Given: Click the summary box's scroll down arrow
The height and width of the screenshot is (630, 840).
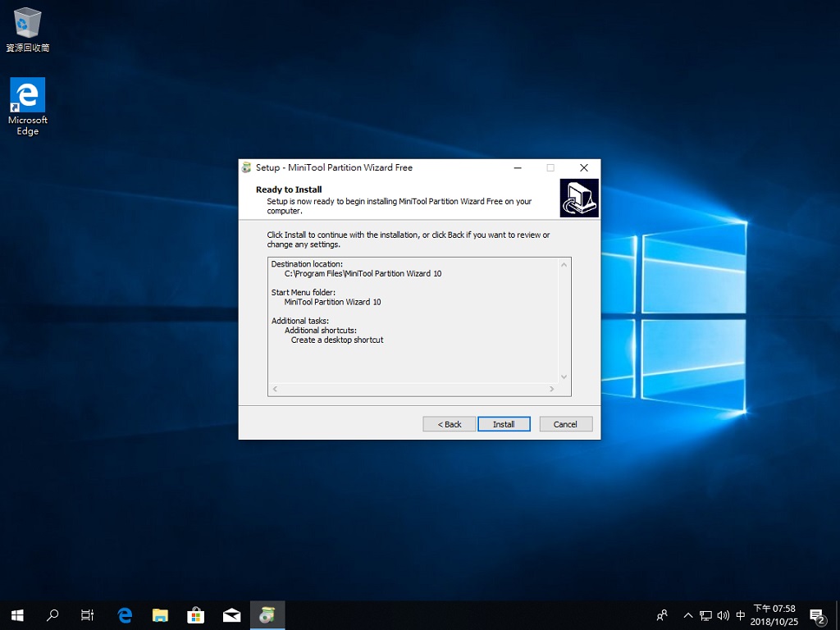Looking at the screenshot, I should point(564,377).
